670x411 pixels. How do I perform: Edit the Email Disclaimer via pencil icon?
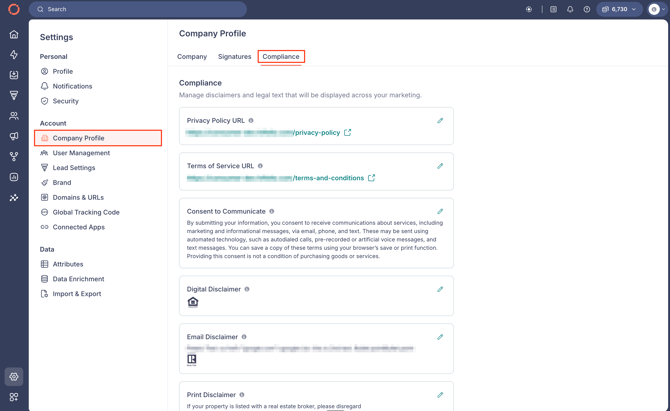440,337
